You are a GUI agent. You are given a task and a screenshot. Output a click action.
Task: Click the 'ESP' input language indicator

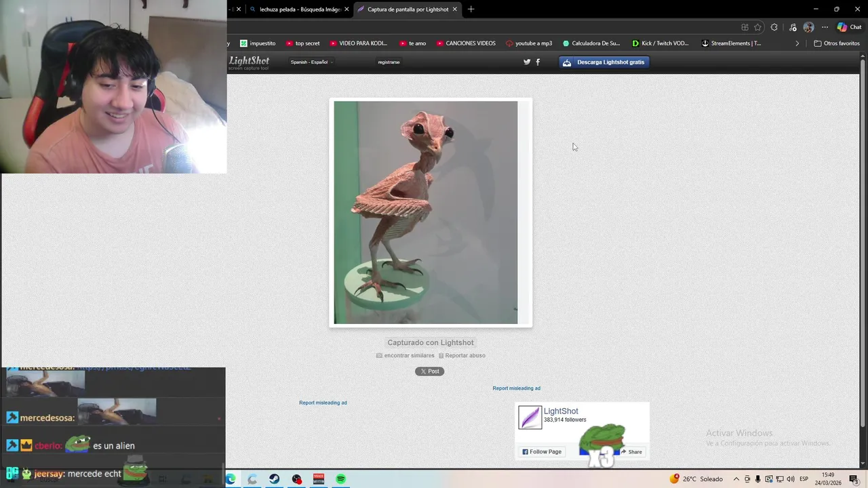pyautogui.click(x=804, y=479)
